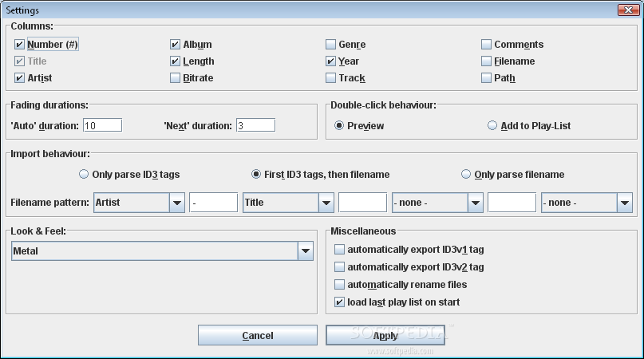Click the 'Next' duration input field
Screen dimensions: 644x359
point(255,125)
